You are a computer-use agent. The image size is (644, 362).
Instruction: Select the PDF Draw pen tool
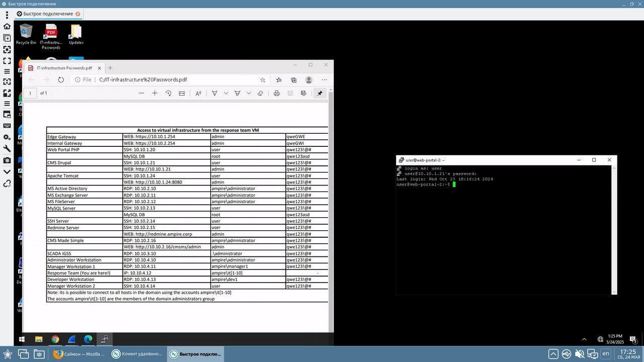click(214, 93)
